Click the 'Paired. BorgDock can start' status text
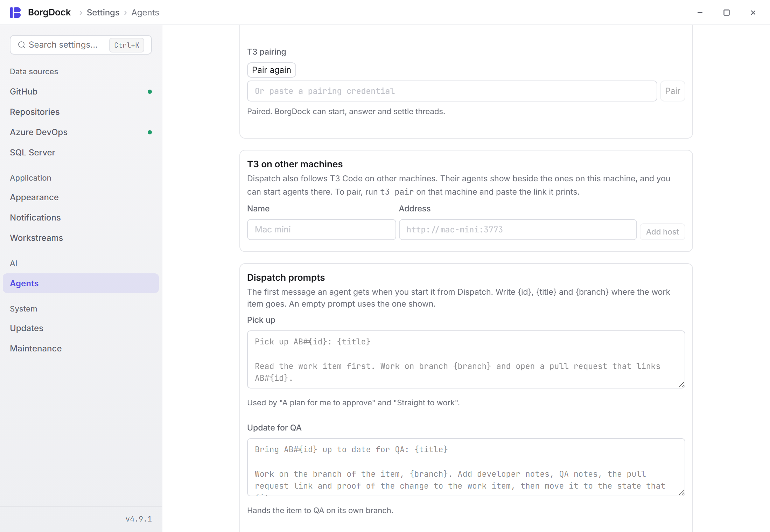770x532 pixels. (x=346, y=112)
